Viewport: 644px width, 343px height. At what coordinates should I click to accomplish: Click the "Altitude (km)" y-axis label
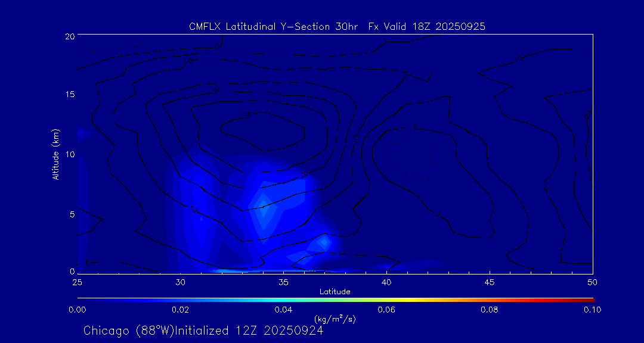[55, 154]
